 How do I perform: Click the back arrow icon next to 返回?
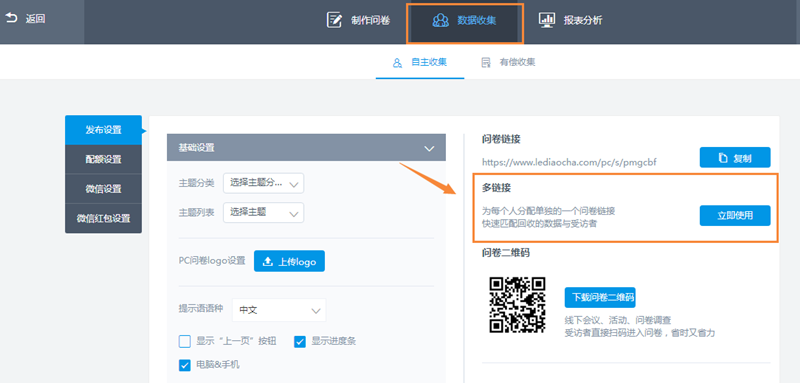click(11, 19)
